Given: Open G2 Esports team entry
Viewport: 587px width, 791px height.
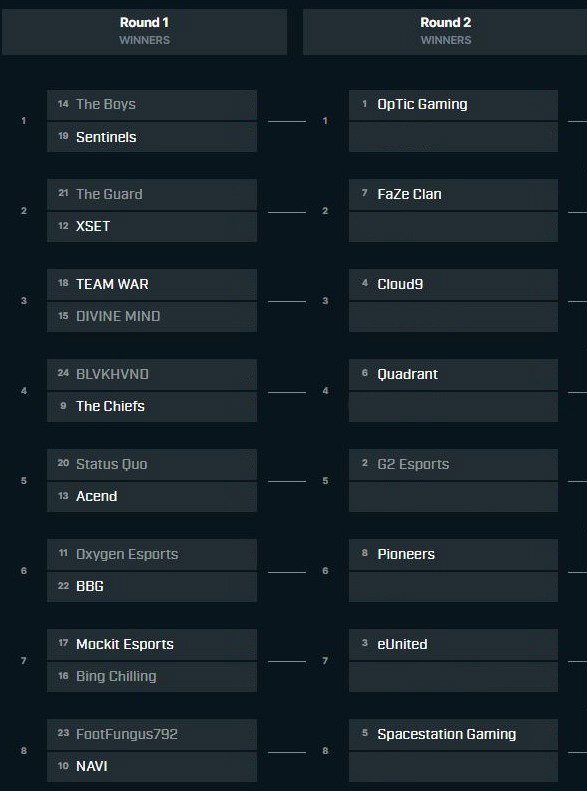Looking at the screenshot, I should point(453,465).
